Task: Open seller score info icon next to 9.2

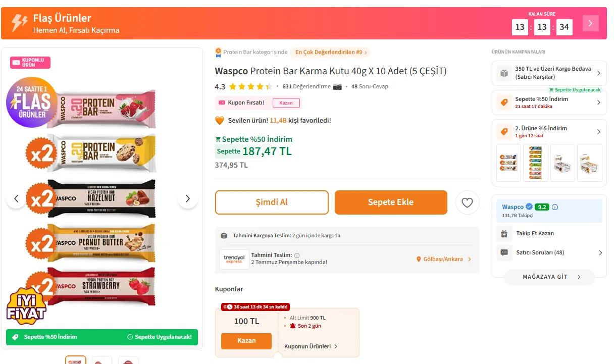Action: (555, 207)
